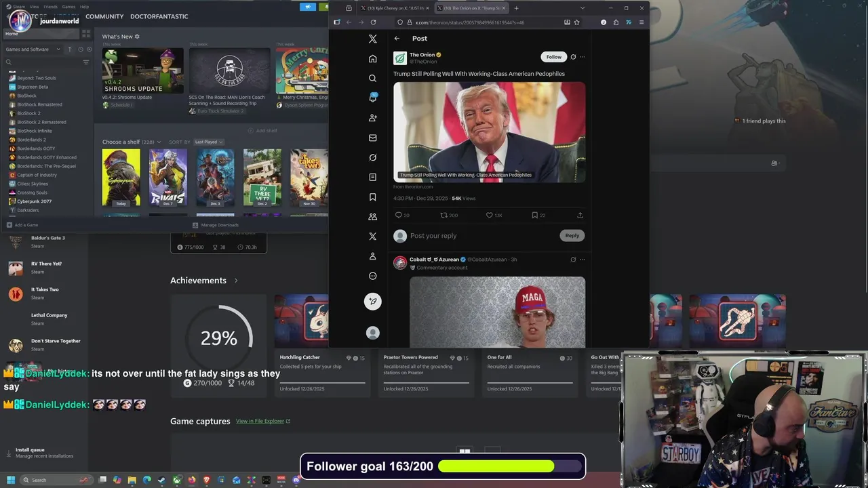Open the Steam menu in Steam
The width and height of the screenshot is (868, 488).
click(x=18, y=7)
